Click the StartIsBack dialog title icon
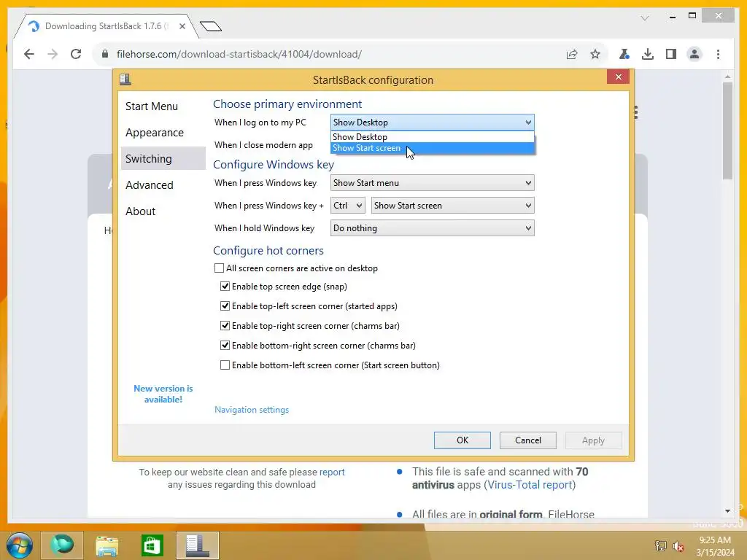 coord(125,79)
